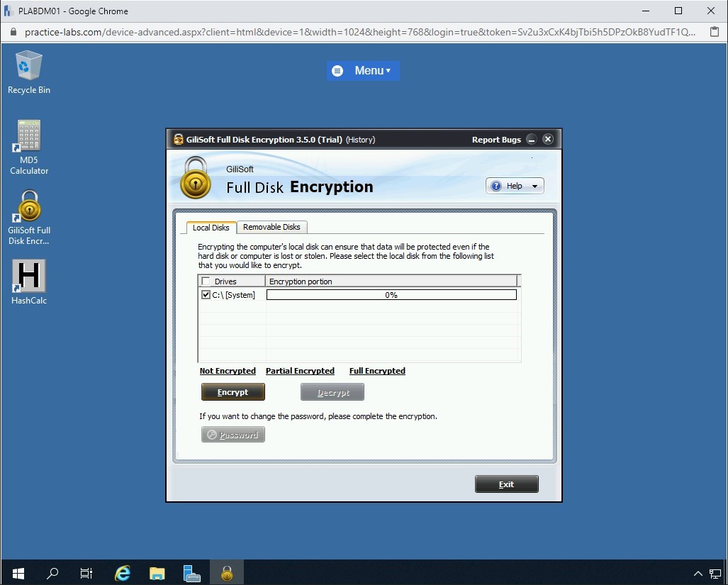Click the Exit button
Screen dimensions: 728x585
point(506,484)
